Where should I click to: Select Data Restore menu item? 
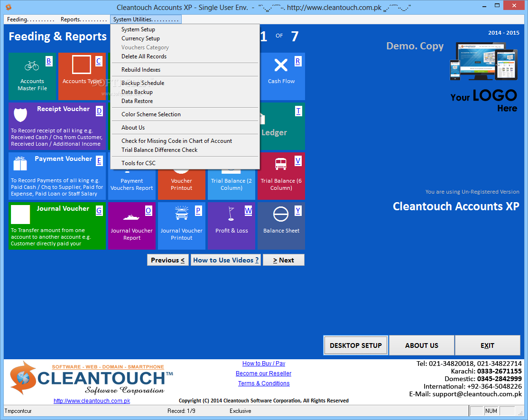click(185, 101)
